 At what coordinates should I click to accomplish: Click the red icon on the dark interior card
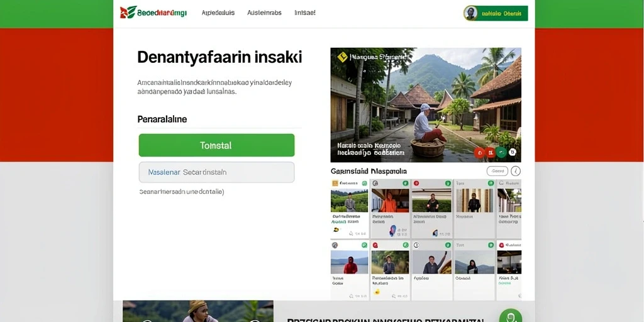point(501,245)
